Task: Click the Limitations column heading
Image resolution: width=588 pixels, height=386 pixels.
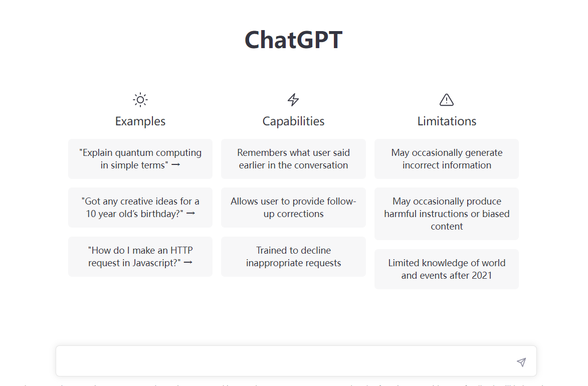Action: (447, 121)
